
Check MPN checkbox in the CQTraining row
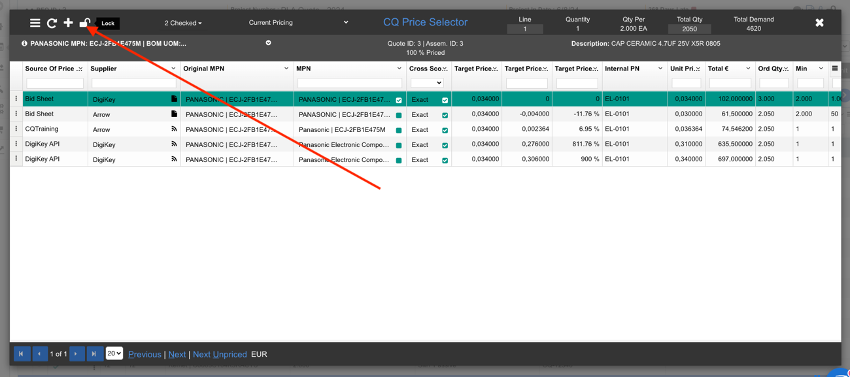pyautogui.click(x=399, y=130)
